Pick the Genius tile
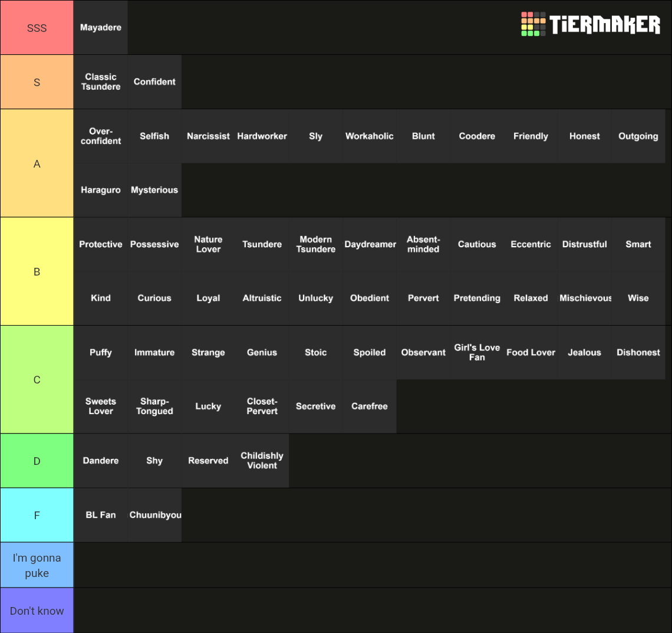 262,352
